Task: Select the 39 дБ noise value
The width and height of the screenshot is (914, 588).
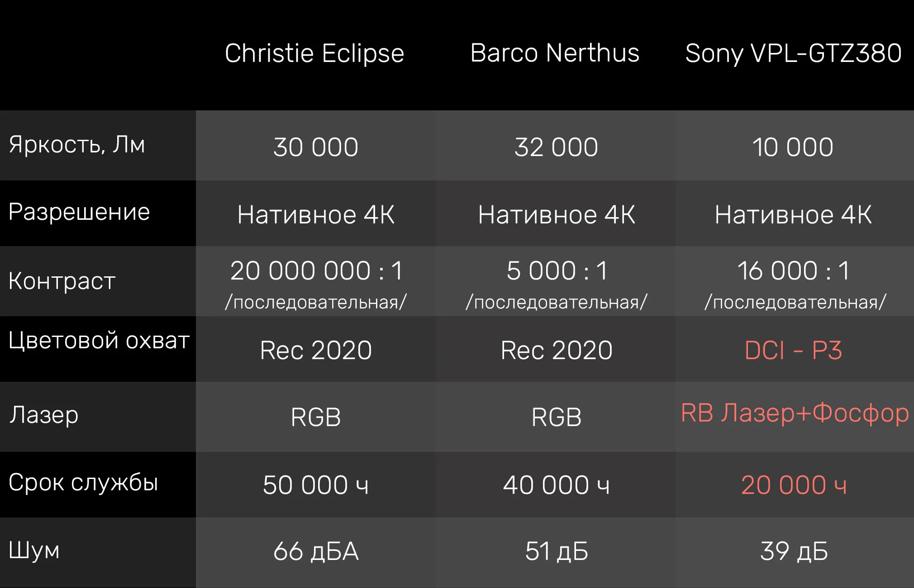Action: pyautogui.click(x=794, y=551)
